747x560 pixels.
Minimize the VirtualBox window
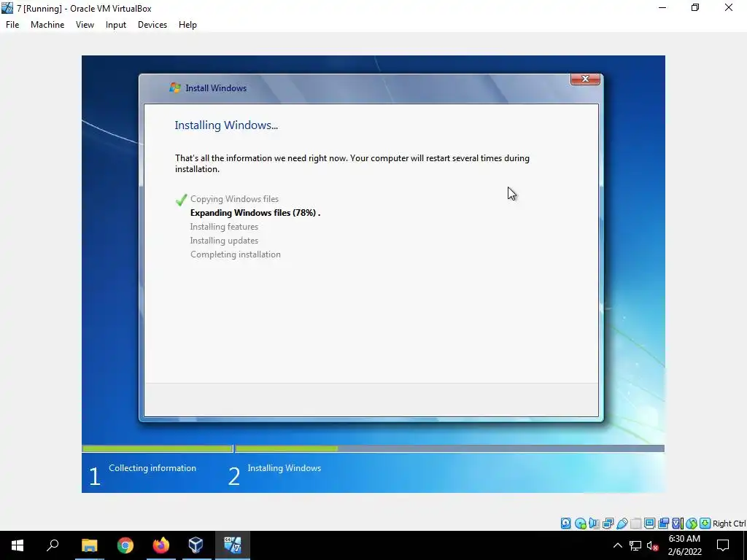pyautogui.click(x=662, y=7)
